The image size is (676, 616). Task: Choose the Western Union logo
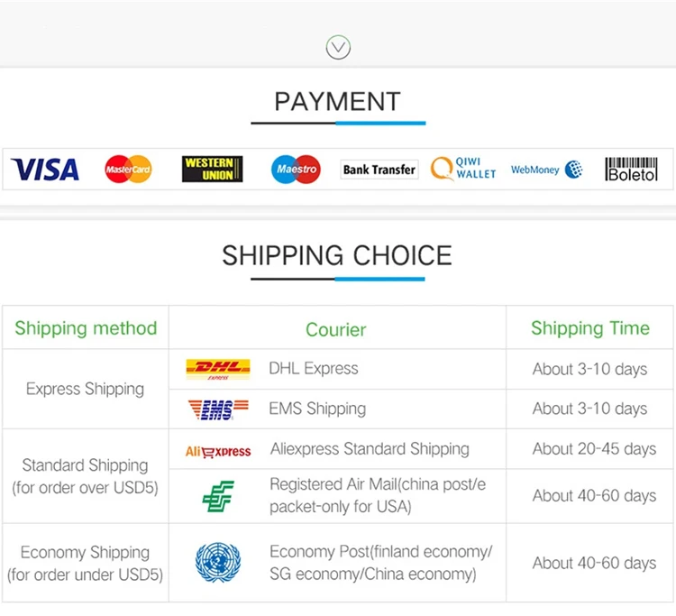[x=212, y=169]
